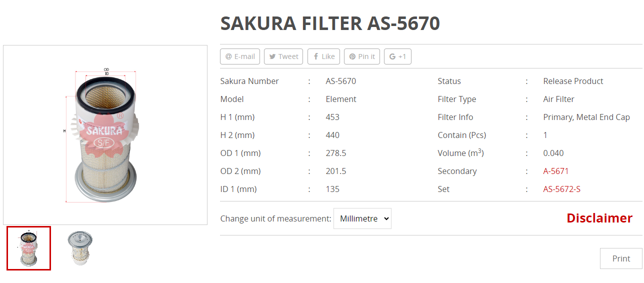Open the A-5671 secondary filter link

(x=556, y=171)
